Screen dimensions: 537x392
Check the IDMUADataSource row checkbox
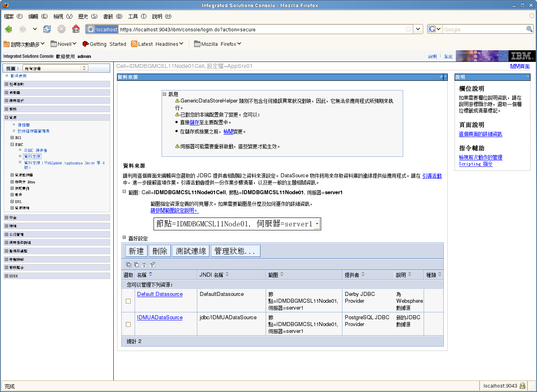pyautogui.click(x=128, y=324)
